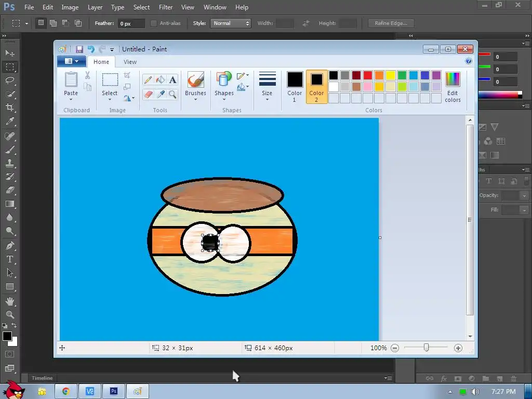This screenshot has width=532, height=399.
Task: Click the Cut scissors icon
Action: pos(87,75)
